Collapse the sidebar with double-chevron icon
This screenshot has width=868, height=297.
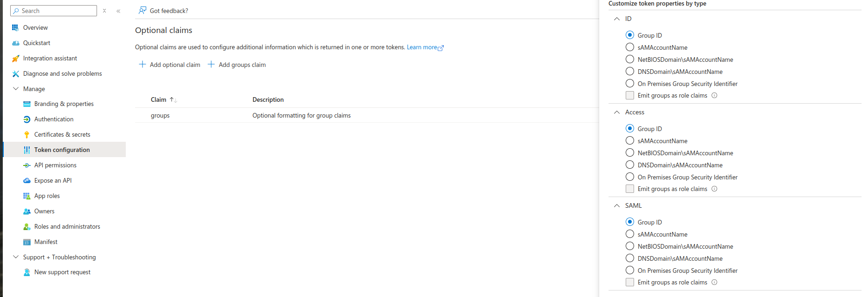[118, 11]
